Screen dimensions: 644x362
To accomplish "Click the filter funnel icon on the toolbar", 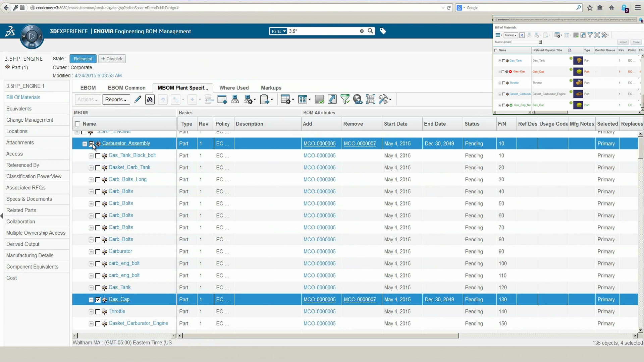I will pos(345,99).
